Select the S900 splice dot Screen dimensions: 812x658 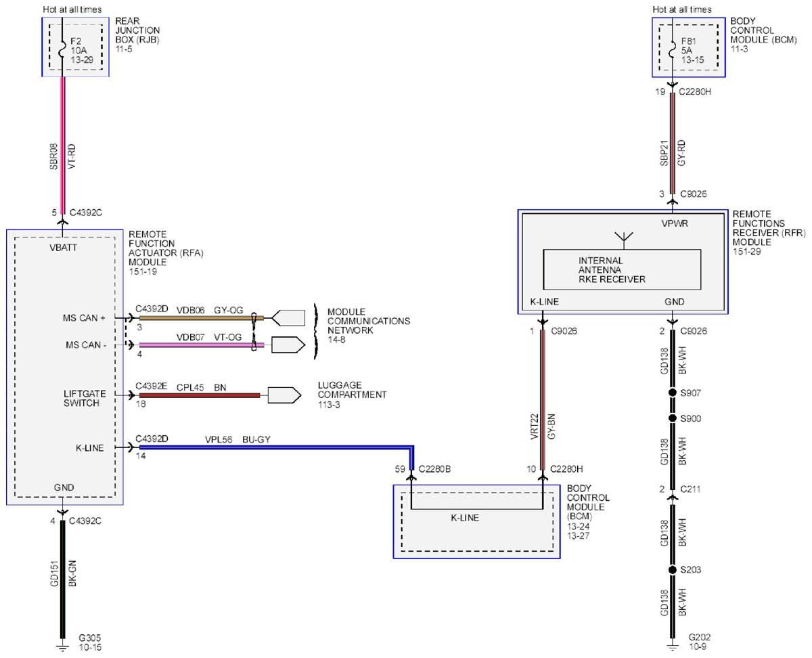[673, 419]
